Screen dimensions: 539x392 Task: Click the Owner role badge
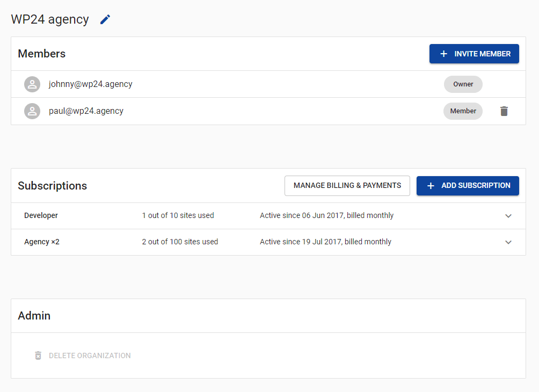[x=463, y=84]
